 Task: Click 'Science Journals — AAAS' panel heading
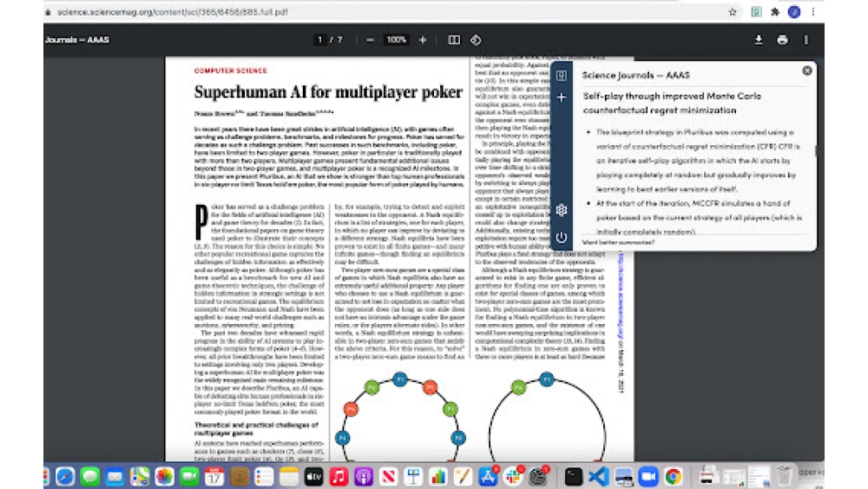[635, 75]
